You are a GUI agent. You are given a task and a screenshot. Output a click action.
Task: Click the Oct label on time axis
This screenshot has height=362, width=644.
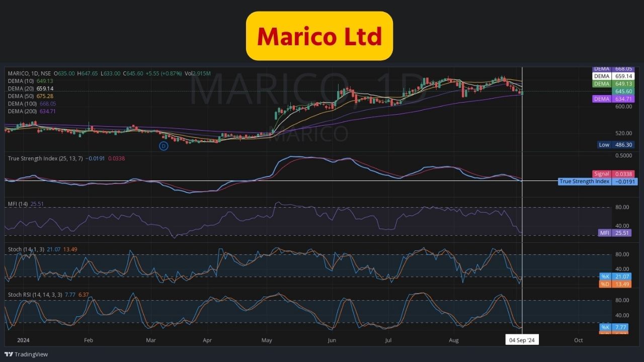tap(579, 340)
